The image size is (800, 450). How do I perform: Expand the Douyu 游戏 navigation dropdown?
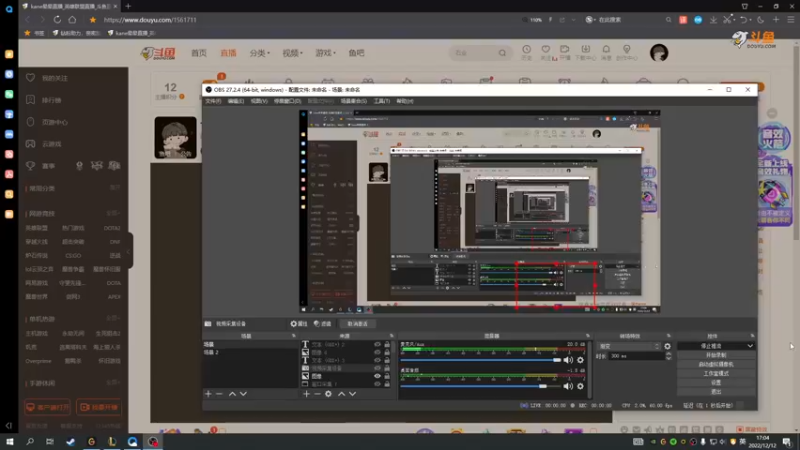pos(326,53)
